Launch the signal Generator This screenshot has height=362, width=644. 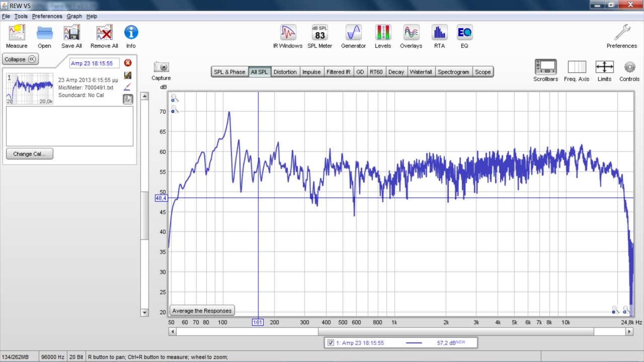353,33
